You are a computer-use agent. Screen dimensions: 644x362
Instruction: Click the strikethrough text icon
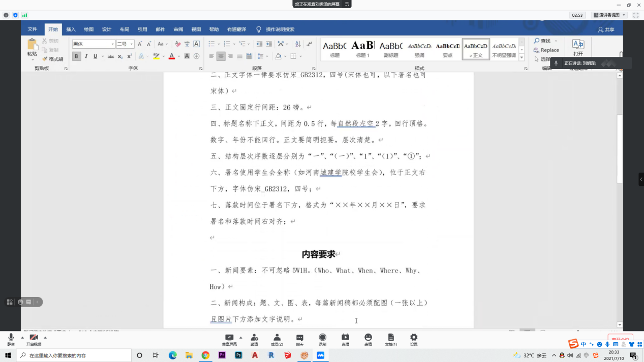pyautogui.click(x=111, y=56)
